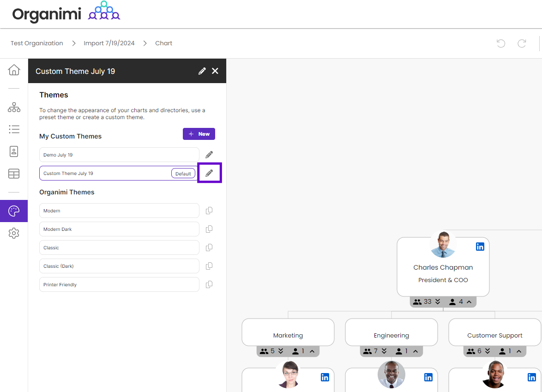Duplicate the Modern theme
This screenshot has width=542, height=392.
(209, 211)
